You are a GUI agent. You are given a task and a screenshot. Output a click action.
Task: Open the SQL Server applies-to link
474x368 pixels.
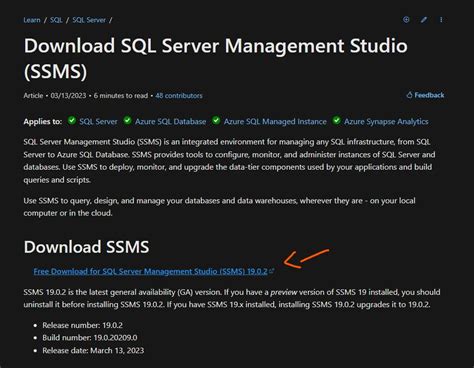(x=98, y=122)
